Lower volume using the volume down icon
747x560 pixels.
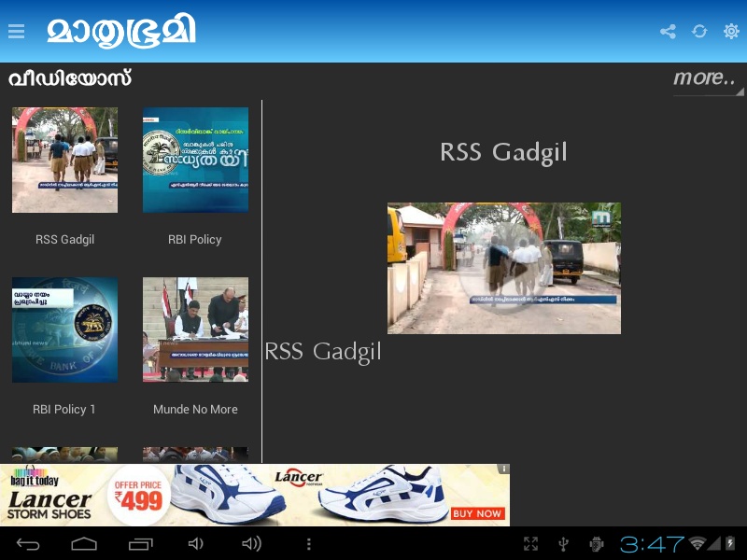[x=196, y=544]
